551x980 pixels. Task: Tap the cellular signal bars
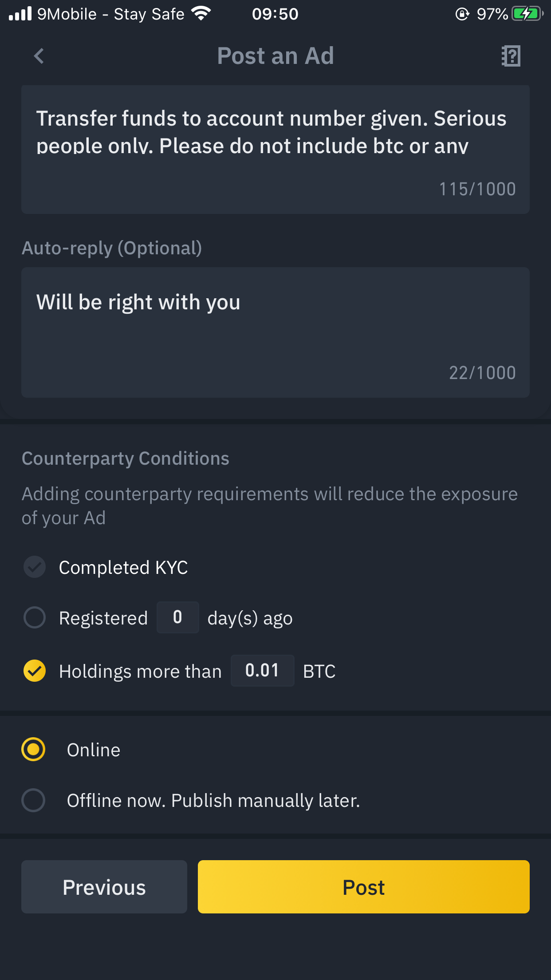click(20, 14)
